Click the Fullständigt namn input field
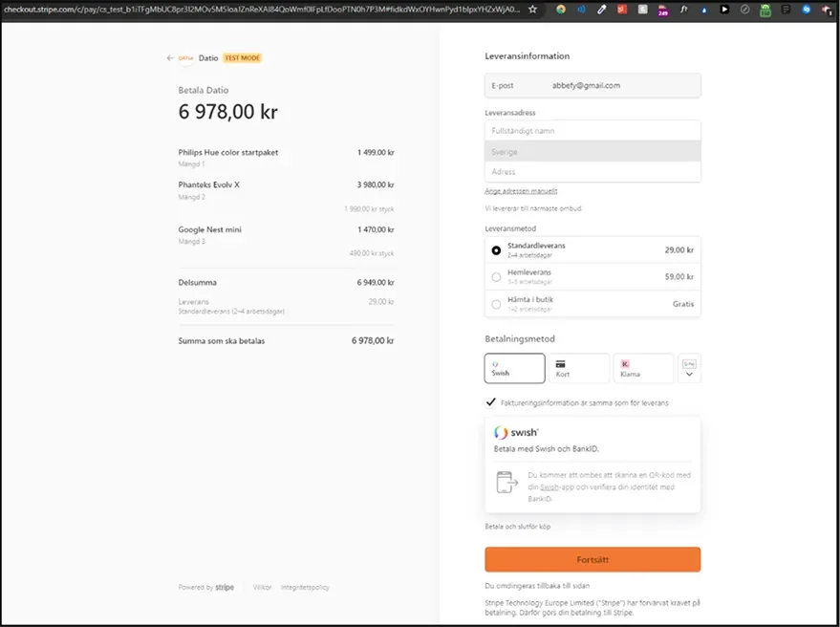The image size is (840, 627). pos(592,131)
